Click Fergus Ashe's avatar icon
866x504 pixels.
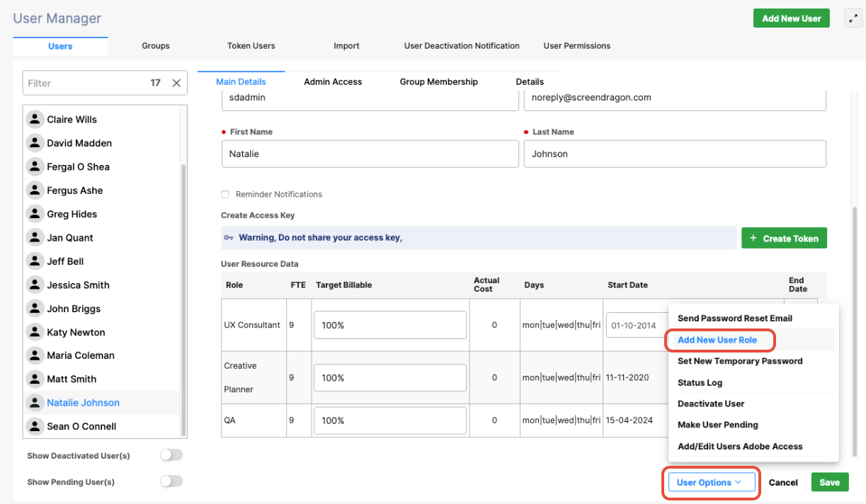[x=34, y=190]
